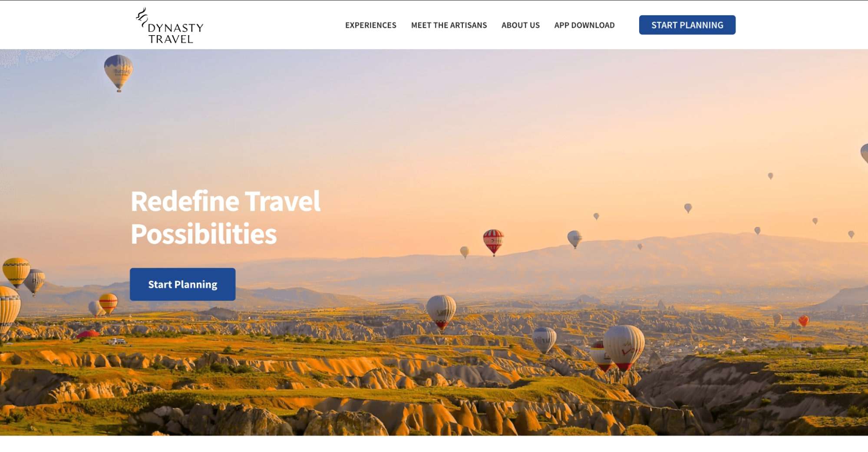This screenshot has height=452, width=868.
Task: Click the small orange balloon far right
Action: tap(803, 321)
